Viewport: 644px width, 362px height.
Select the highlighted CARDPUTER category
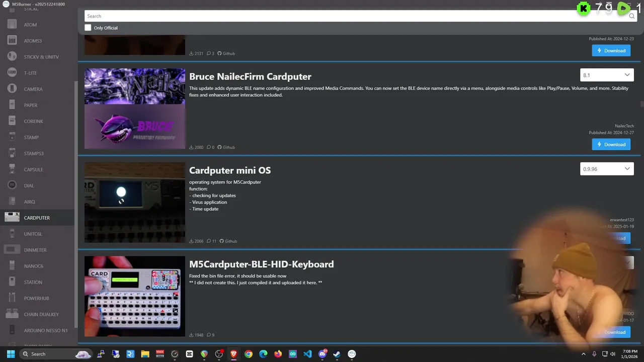point(37,218)
